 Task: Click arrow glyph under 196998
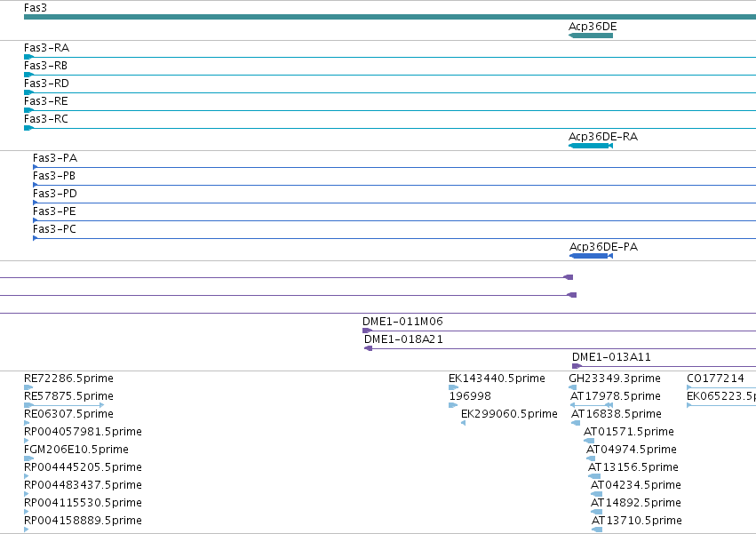453,405
